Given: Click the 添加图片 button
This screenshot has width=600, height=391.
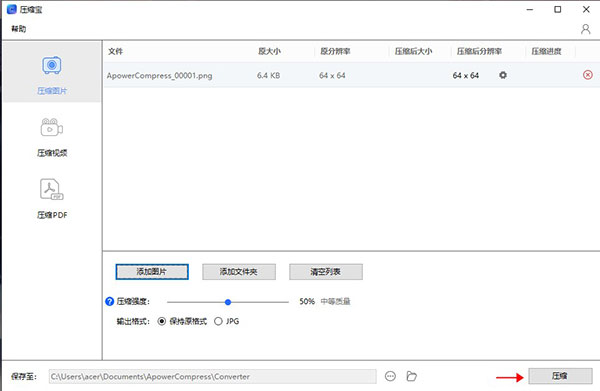Looking at the screenshot, I should [x=152, y=272].
